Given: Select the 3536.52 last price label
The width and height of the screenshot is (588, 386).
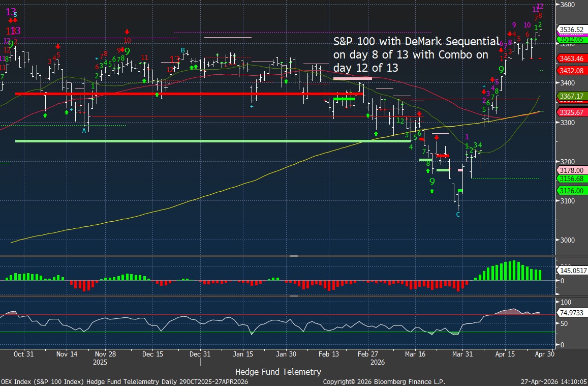Looking at the screenshot, I should pyautogui.click(x=571, y=29).
